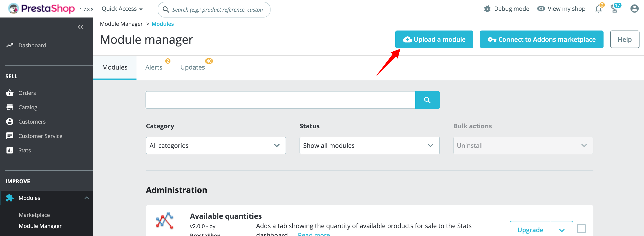Tick the Available quantities module checkbox
The height and width of the screenshot is (236, 644).
[x=581, y=229]
